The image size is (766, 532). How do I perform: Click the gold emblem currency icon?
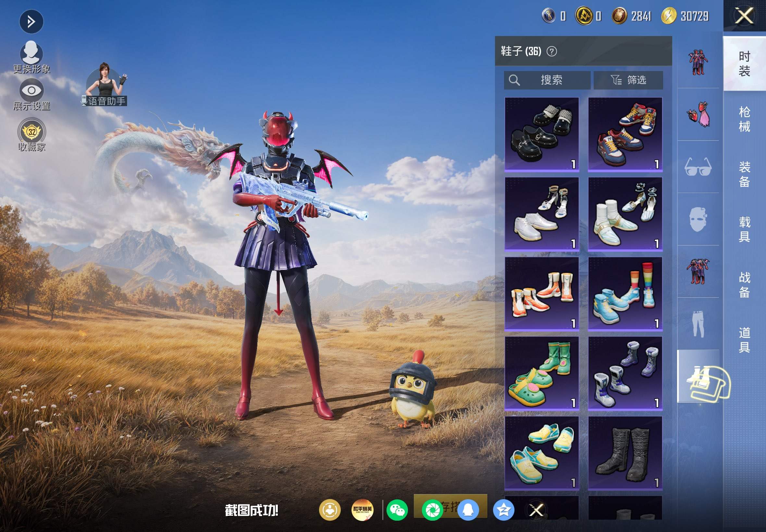click(x=584, y=16)
